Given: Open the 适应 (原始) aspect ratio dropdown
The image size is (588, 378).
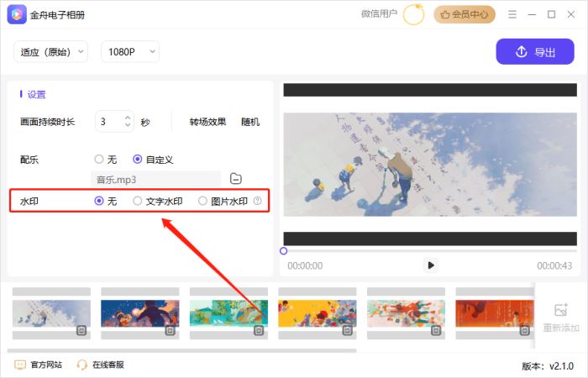Looking at the screenshot, I should [x=50, y=52].
